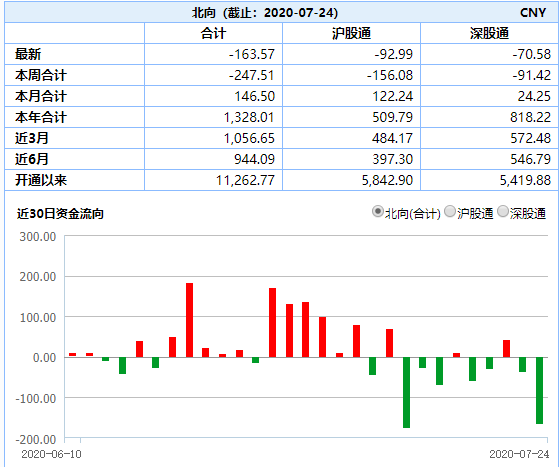Click the 本年合计 row label
560x467 pixels.
tap(41, 117)
